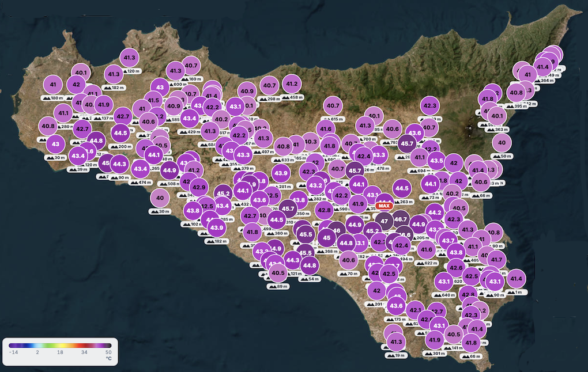Select the 45 marker above 368 m label

click(327, 237)
